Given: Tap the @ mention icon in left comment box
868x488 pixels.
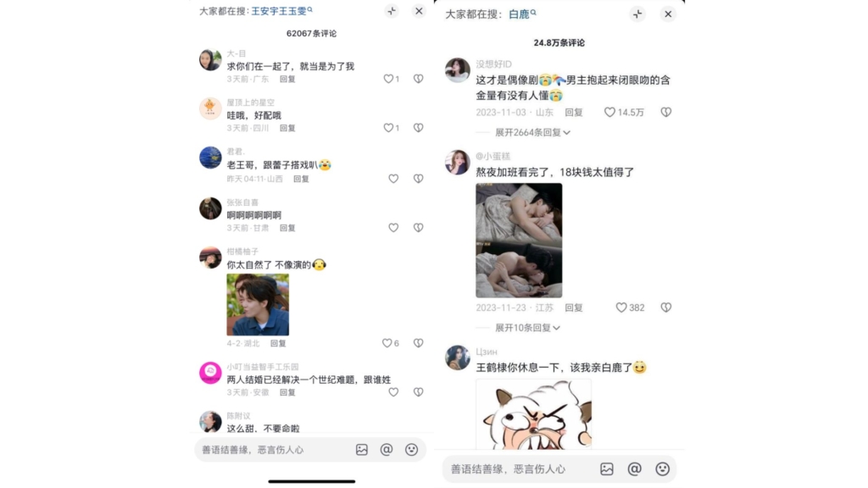Looking at the screenshot, I should 387,450.
